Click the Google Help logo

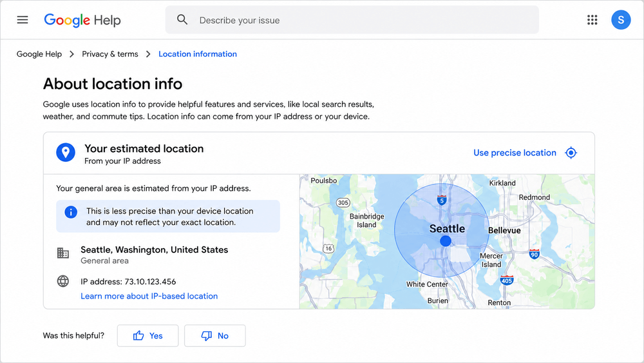(82, 20)
